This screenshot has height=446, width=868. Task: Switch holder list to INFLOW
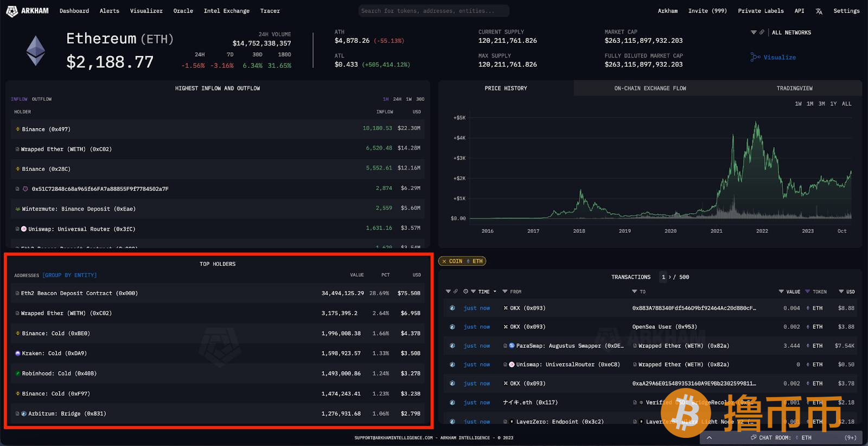coord(19,99)
